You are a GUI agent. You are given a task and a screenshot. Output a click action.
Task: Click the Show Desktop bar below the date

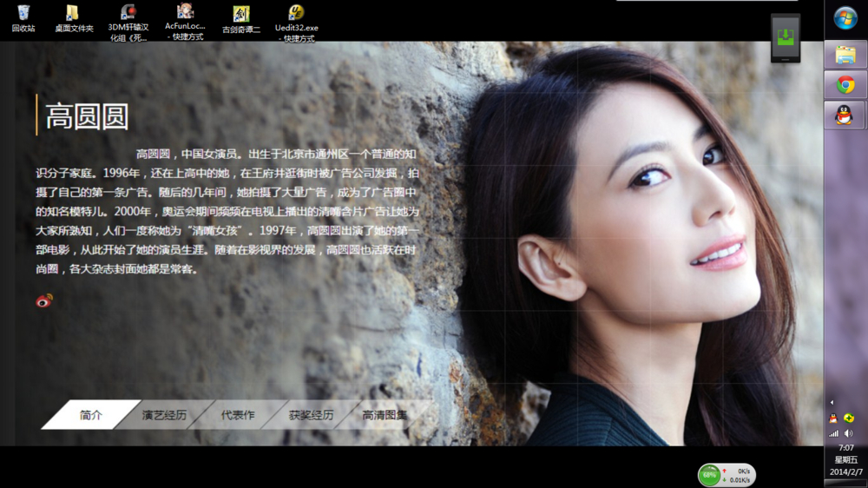coord(845,484)
